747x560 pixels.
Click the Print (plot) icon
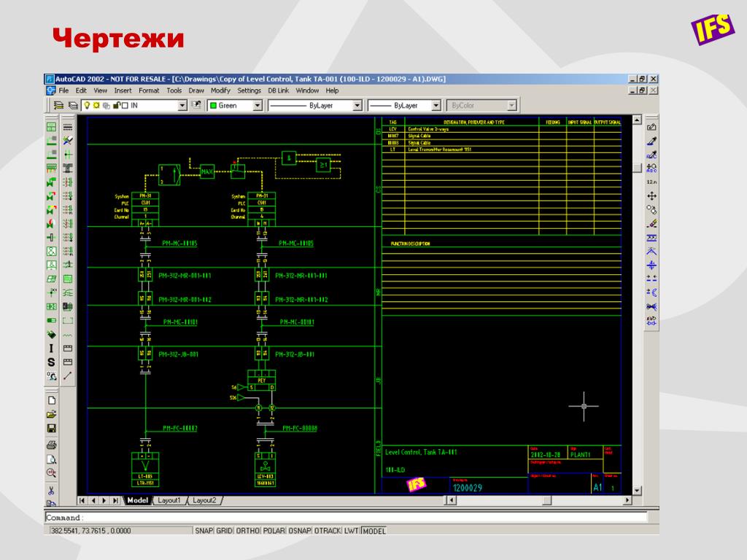pyautogui.click(x=52, y=446)
